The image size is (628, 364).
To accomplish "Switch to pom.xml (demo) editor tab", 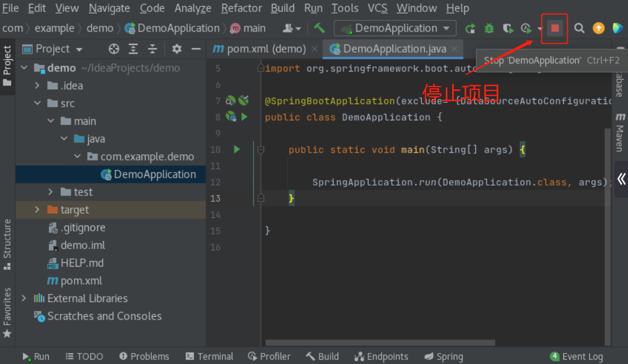I will 266,49.
